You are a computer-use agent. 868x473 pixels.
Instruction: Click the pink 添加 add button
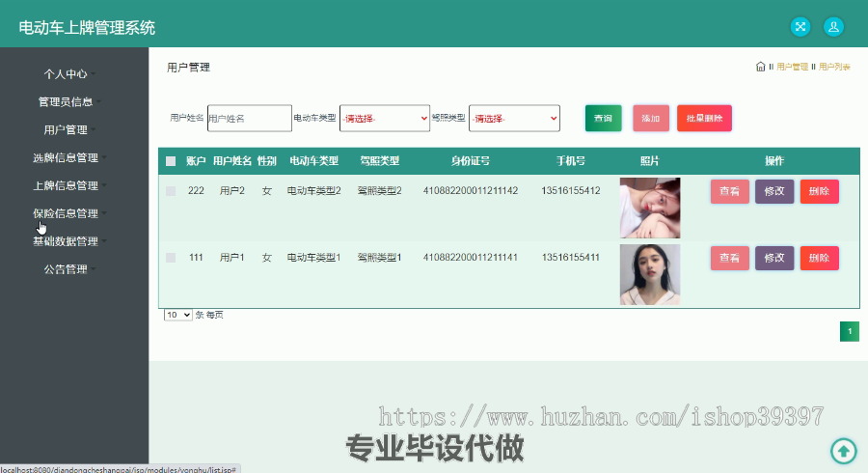click(650, 118)
